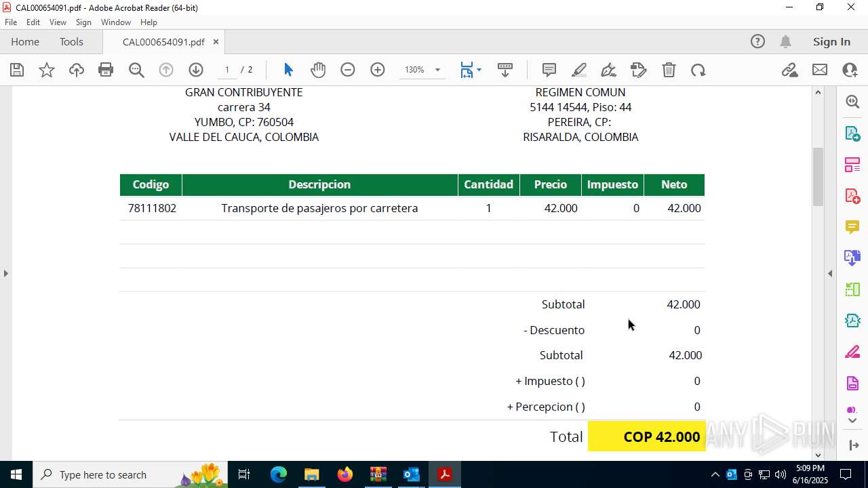Rotate the page view
Image resolution: width=868 pixels, height=488 pixels.
(x=698, y=70)
